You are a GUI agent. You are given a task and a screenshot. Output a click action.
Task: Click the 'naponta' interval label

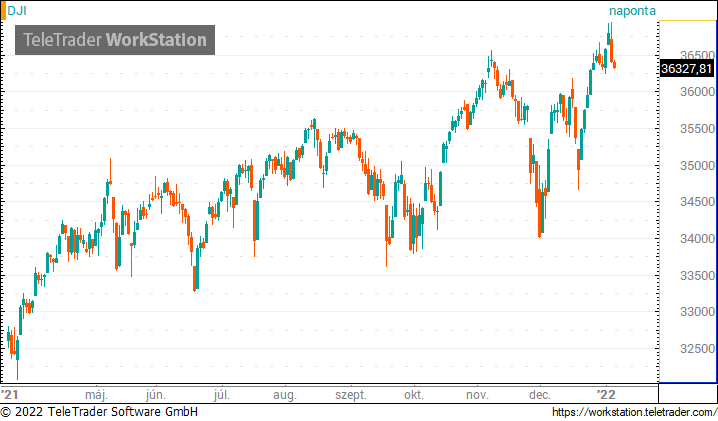pyautogui.click(x=632, y=11)
